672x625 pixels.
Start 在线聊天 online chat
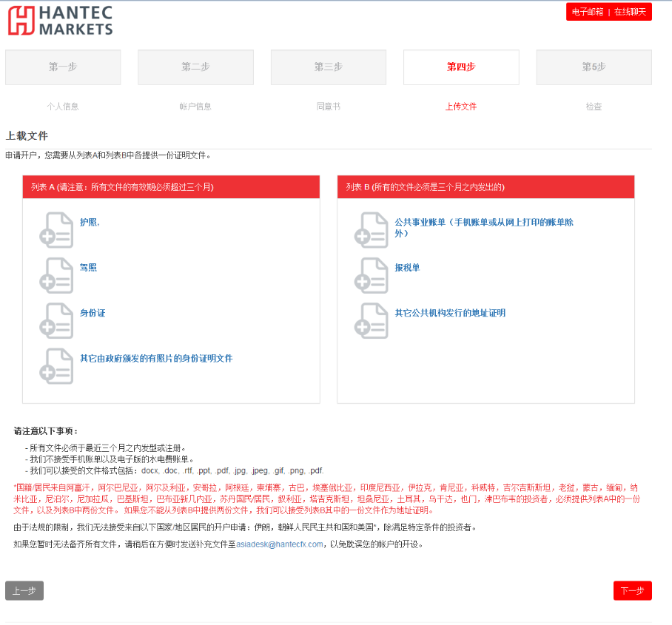pyautogui.click(x=630, y=12)
